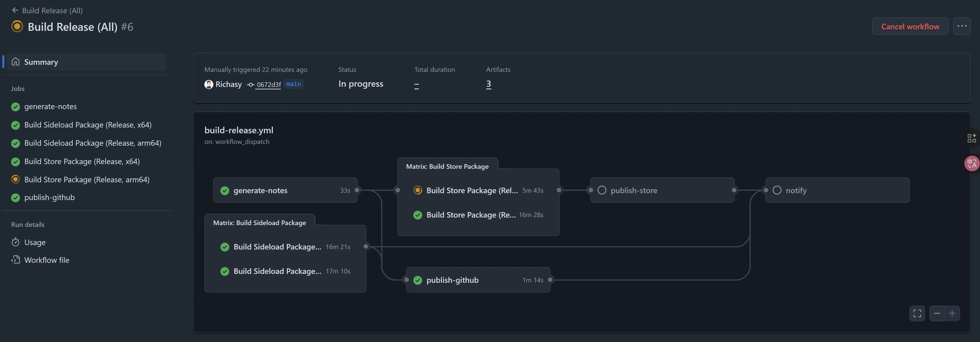
Task: Open the Workflow file link
Action: pyautogui.click(x=46, y=260)
